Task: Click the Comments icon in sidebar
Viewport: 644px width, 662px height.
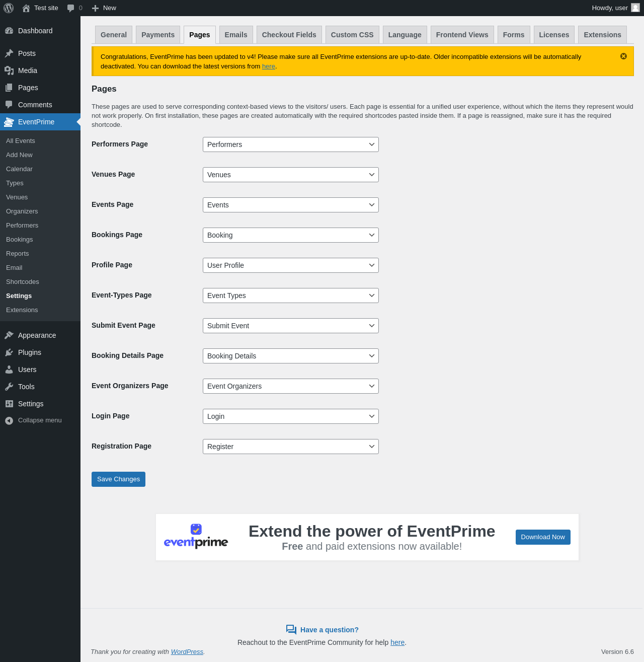Action: (x=9, y=105)
